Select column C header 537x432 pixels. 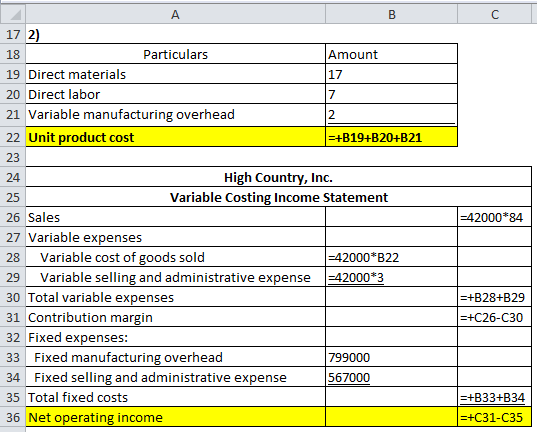pos(495,14)
